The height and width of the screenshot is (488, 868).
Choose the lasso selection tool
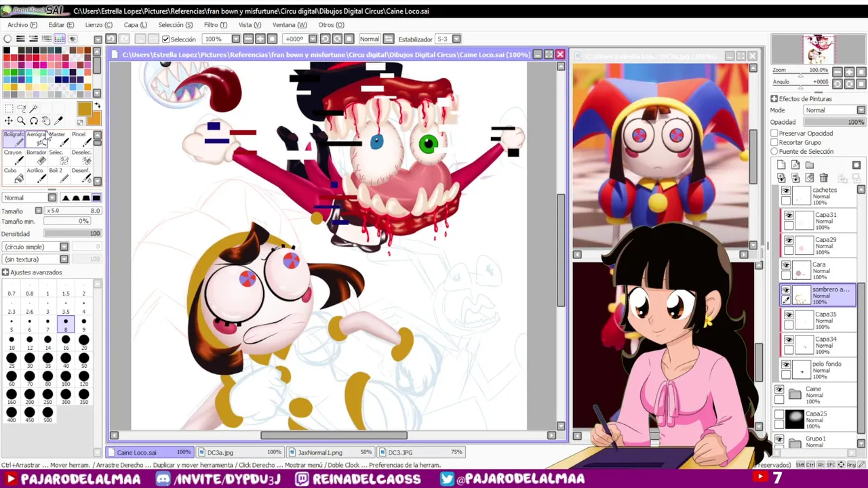[x=21, y=108]
